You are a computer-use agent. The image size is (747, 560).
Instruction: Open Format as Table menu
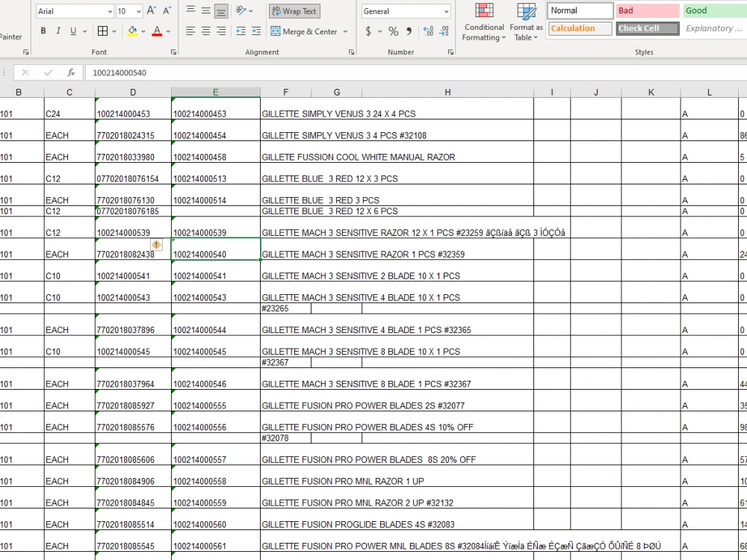pos(526,22)
